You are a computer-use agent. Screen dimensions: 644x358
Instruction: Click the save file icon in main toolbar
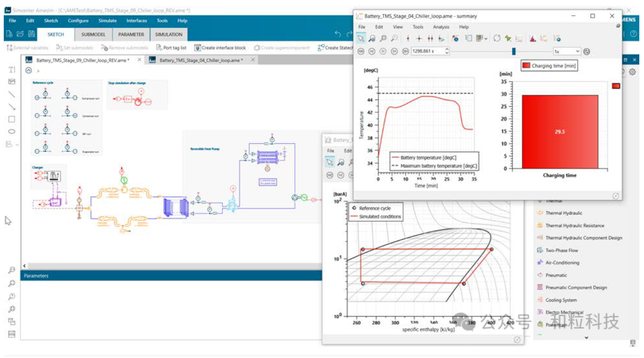tap(31, 34)
